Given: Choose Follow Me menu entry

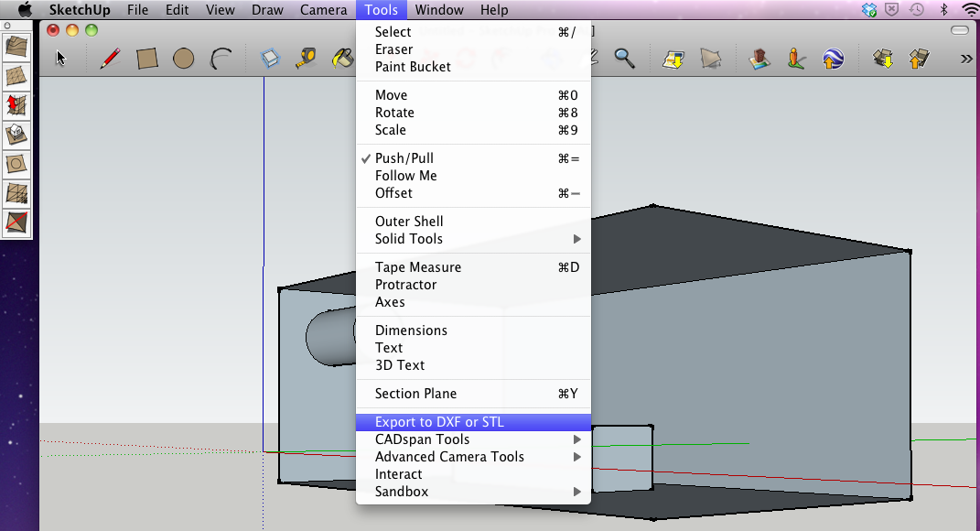Looking at the screenshot, I should (x=473, y=176).
